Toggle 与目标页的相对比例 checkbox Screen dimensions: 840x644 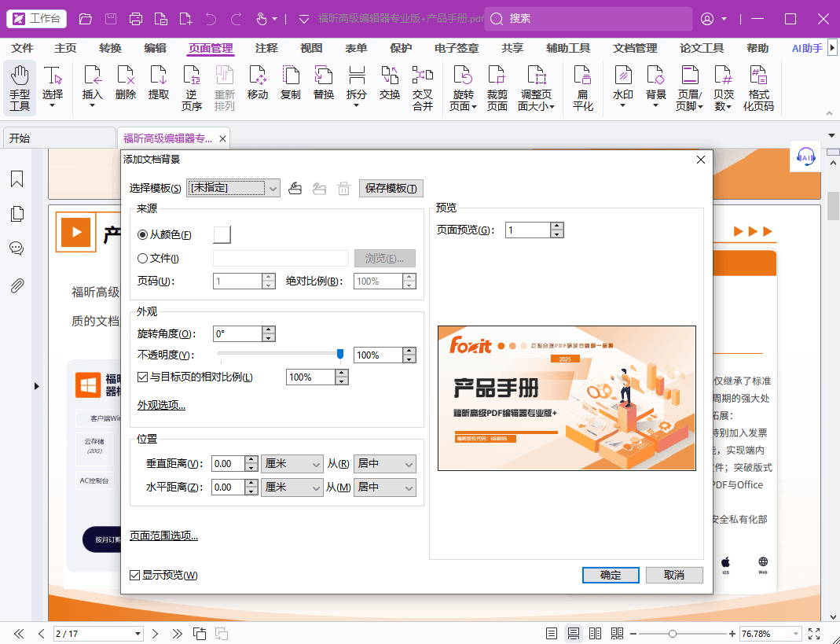[x=142, y=377]
